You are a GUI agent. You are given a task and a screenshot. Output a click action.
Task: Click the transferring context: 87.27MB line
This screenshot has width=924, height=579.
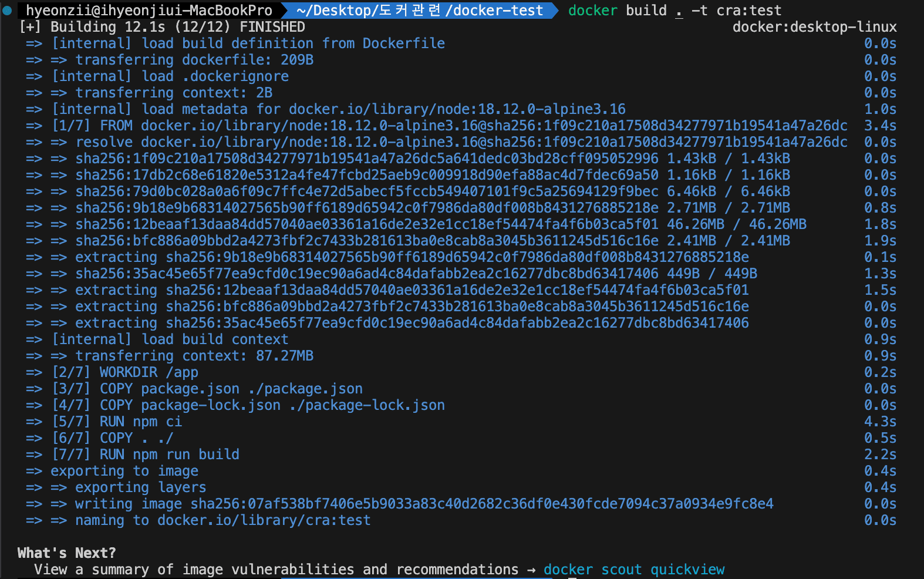click(x=194, y=356)
